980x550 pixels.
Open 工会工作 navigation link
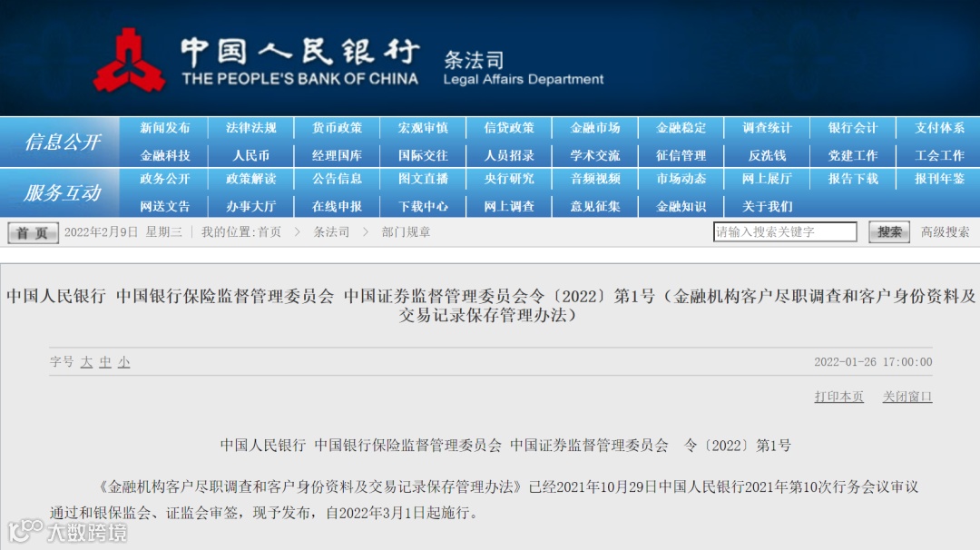pyautogui.click(x=939, y=155)
